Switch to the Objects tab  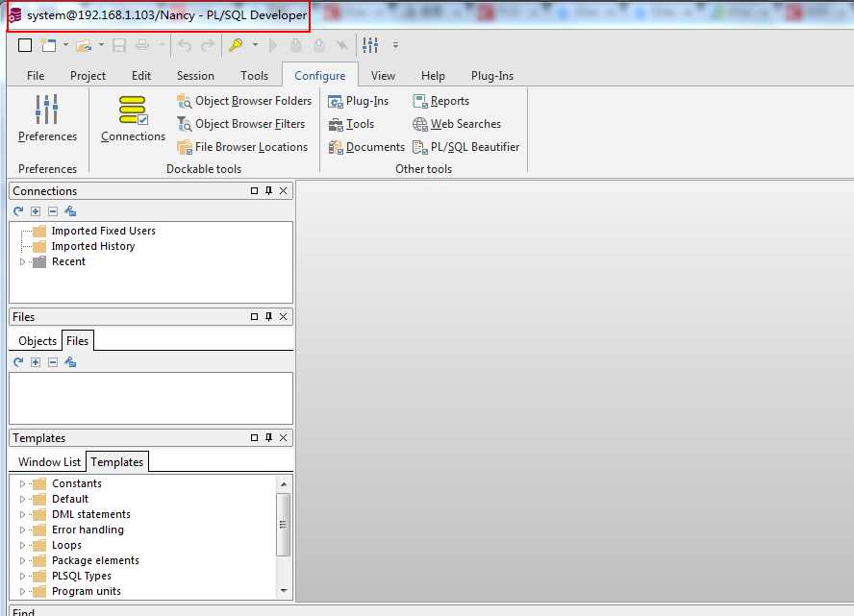coord(38,341)
